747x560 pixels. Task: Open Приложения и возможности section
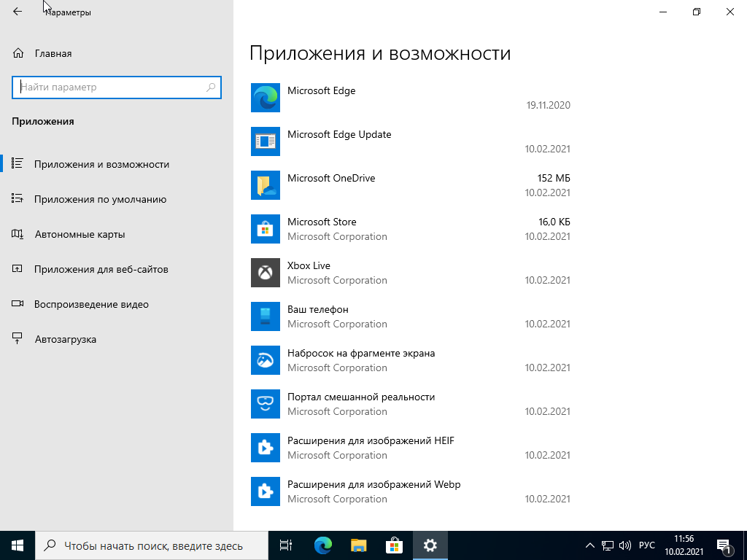[117, 164]
